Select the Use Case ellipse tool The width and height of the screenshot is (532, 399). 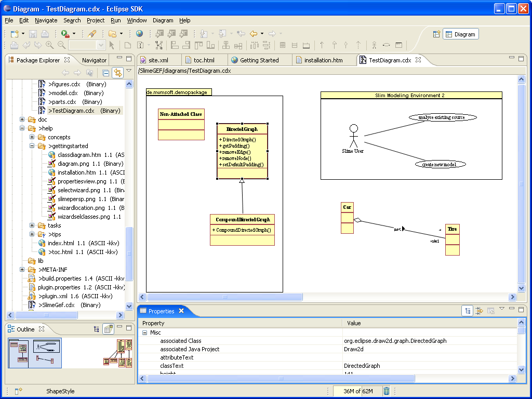tap(386, 45)
